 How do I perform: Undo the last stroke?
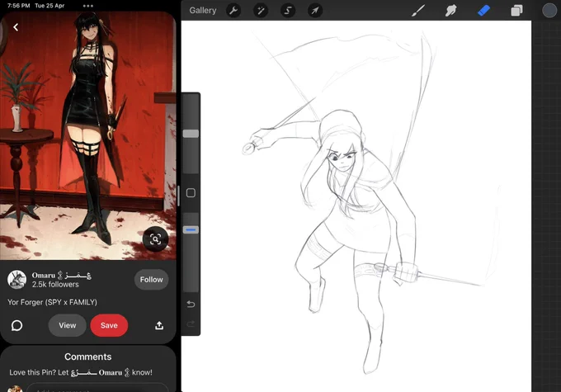pyautogui.click(x=191, y=305)
